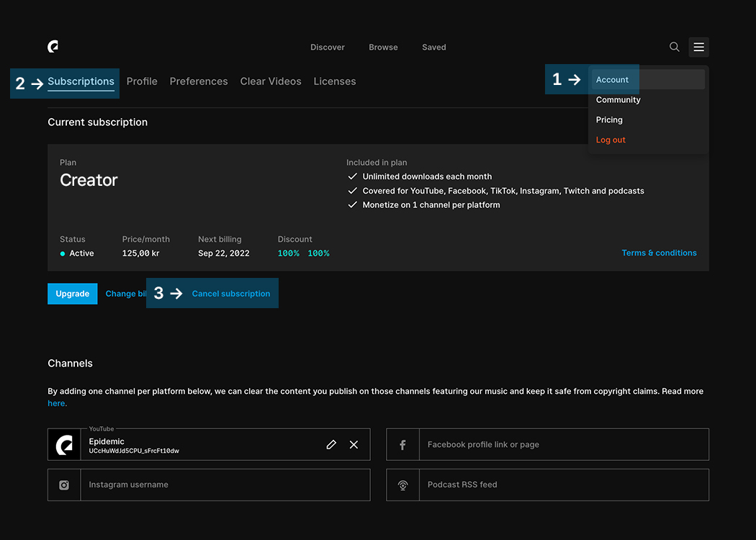Viewport: 756px width, 540px height.
Task: Switch to the Licenses tab
Action: click(335, 81)
